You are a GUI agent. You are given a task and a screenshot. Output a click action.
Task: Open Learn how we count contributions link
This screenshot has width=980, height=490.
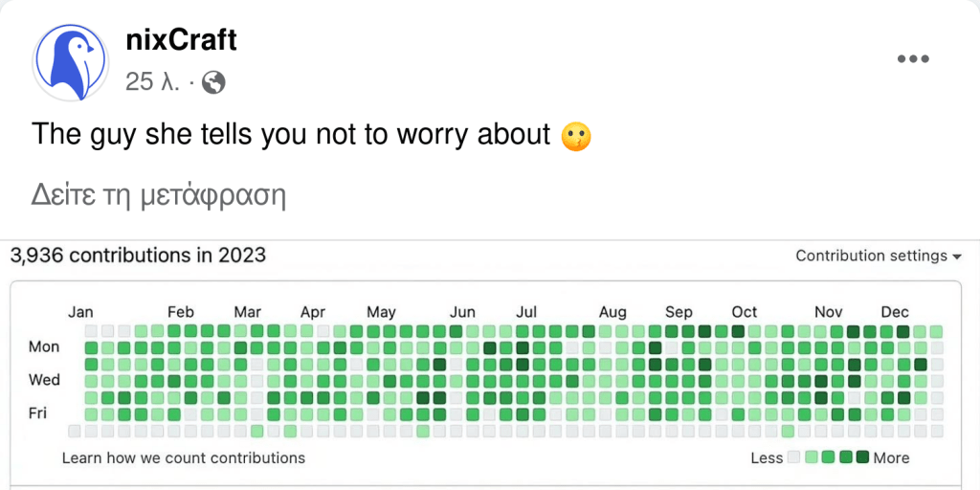(x=184, y=457)
